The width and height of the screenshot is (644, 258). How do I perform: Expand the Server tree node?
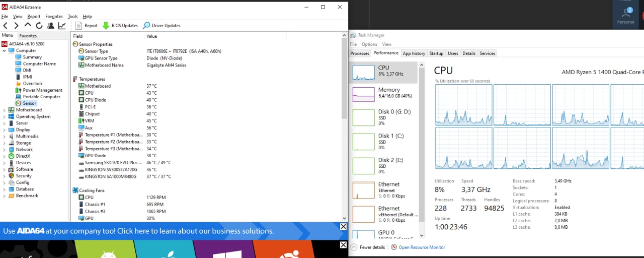[5, 122]
